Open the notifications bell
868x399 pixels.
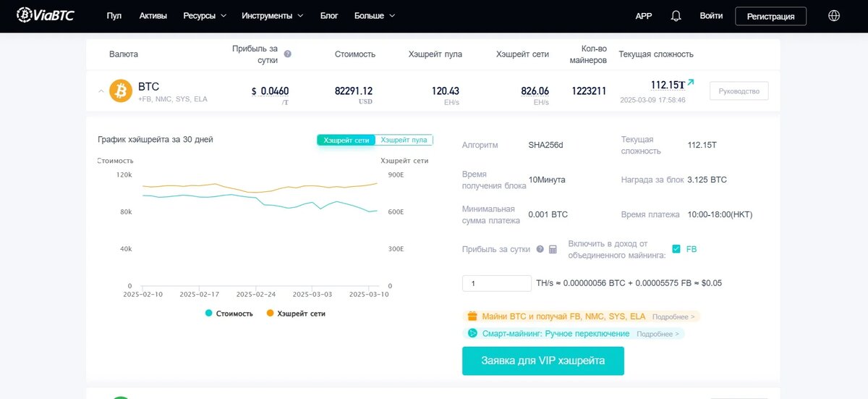coord(676,16)
